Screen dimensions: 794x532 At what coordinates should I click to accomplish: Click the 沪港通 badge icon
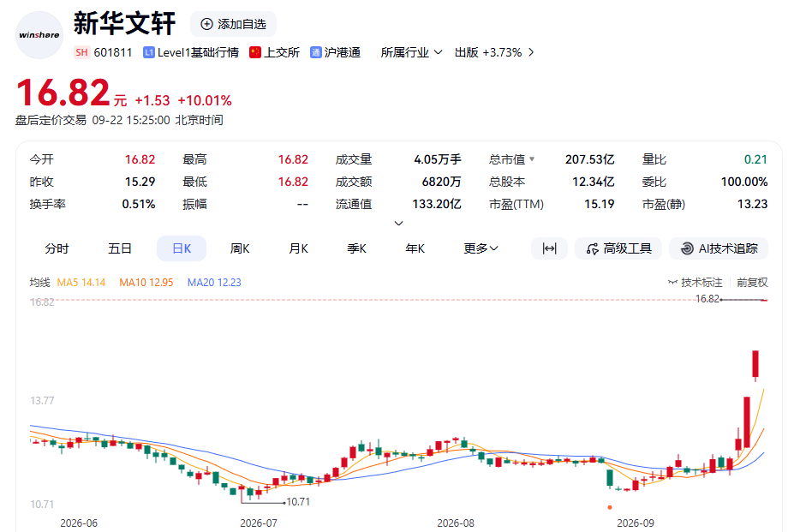pos(316,53)
